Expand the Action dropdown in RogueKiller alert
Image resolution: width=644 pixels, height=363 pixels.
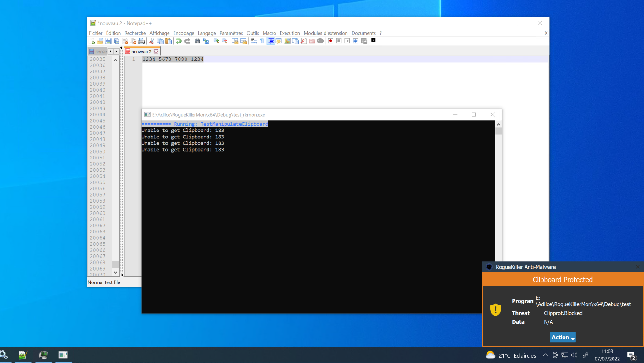563,337
